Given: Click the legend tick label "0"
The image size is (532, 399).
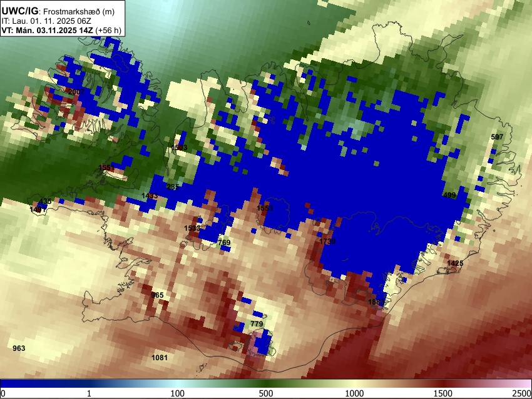Looking at the screenshot, I should 3,393.
